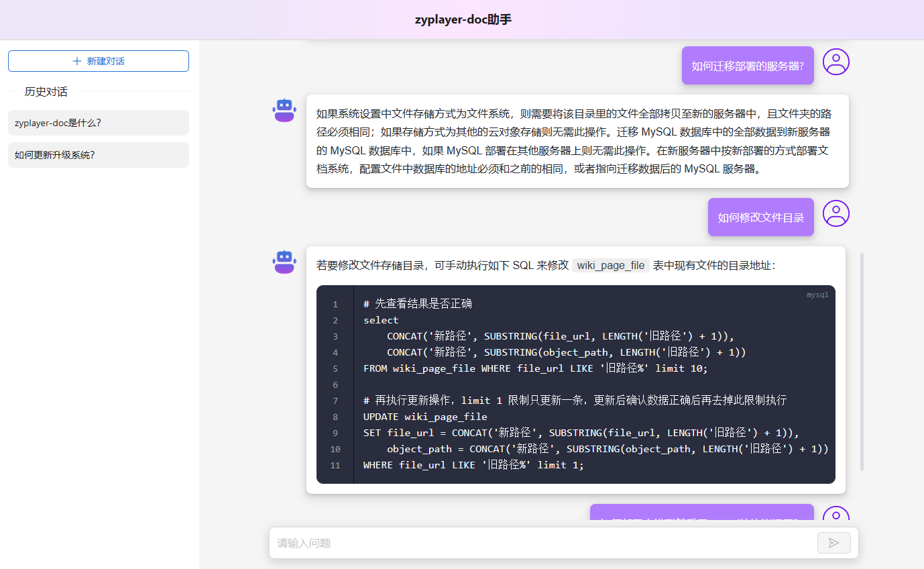Click the 历史对话 heading
The width and height of the screenshot is (924, 569).
tap(46, 91)
